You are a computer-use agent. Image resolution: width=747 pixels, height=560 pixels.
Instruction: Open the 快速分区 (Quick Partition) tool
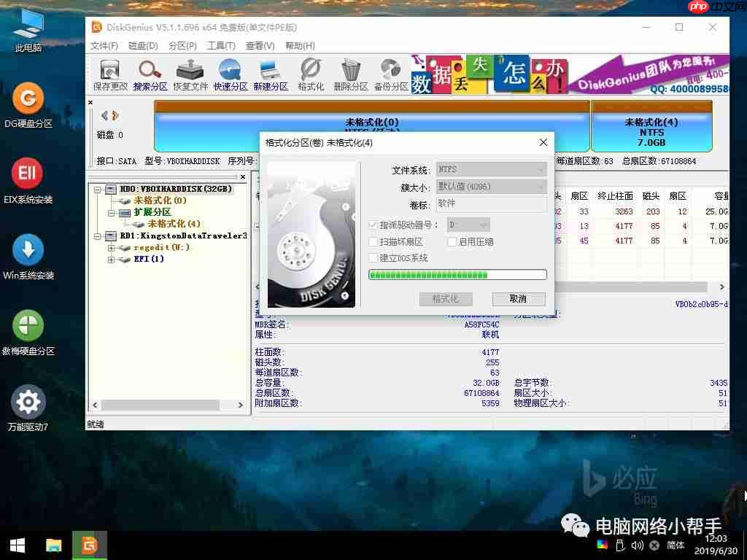click(230, 73)
